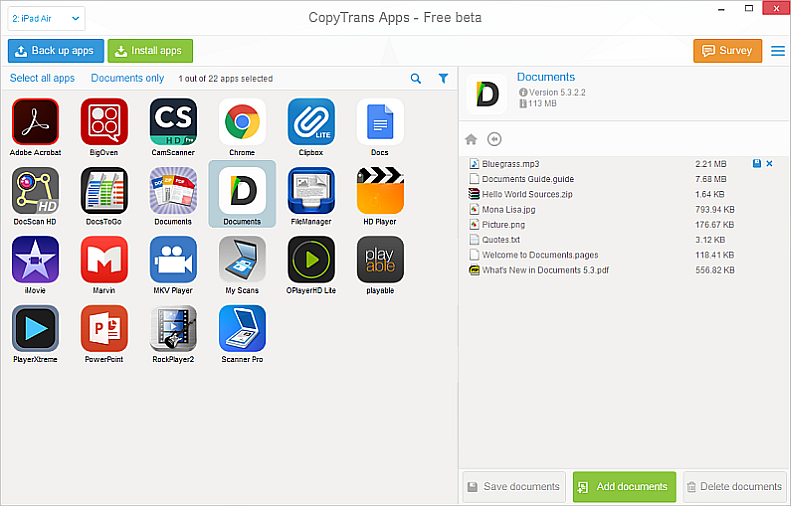Save Bluegrass.mp3 with the blue disk icon
Screen dimensions: 791x506
click(757, 163)
